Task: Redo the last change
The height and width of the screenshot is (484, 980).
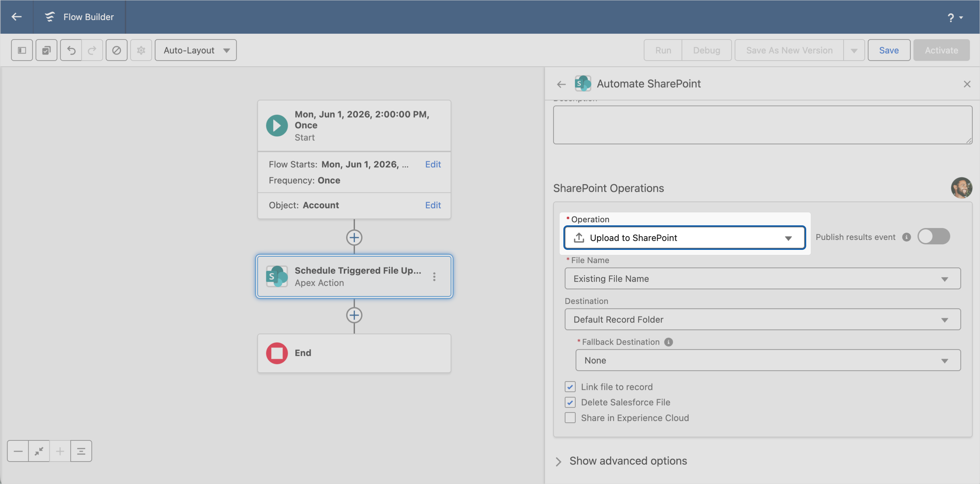Action: 92,50
